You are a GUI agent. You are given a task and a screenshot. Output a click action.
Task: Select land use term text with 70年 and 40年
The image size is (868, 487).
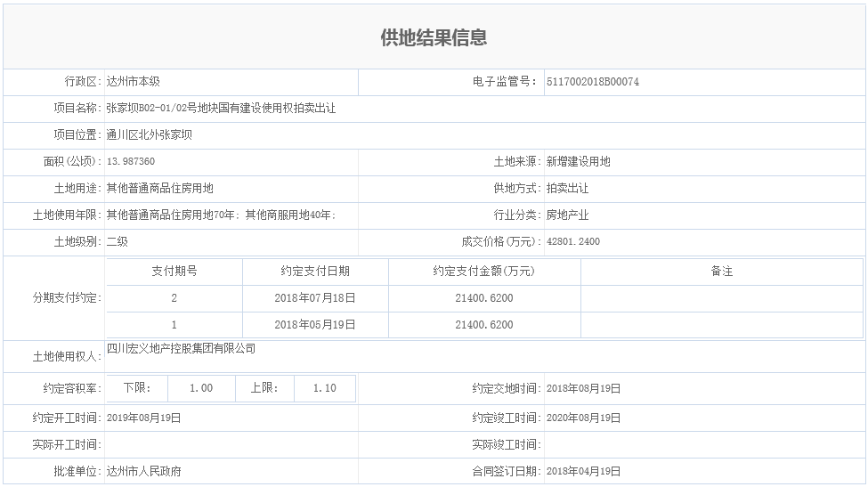coord(221,215)
